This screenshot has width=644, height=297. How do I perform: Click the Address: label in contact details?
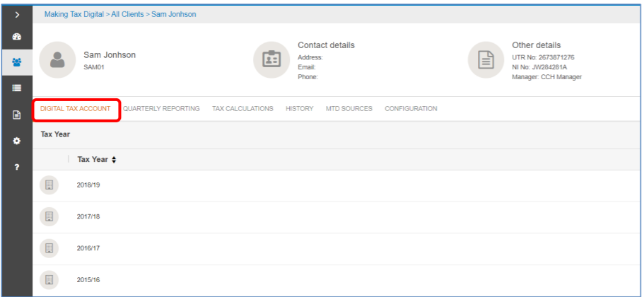310,57
